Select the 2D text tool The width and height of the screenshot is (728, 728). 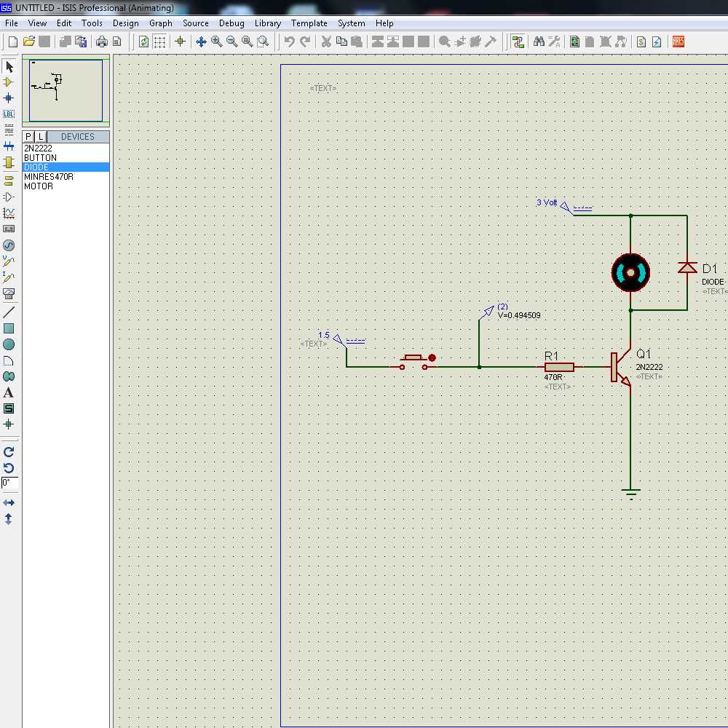pyautogui.click(x=9, y=392)
